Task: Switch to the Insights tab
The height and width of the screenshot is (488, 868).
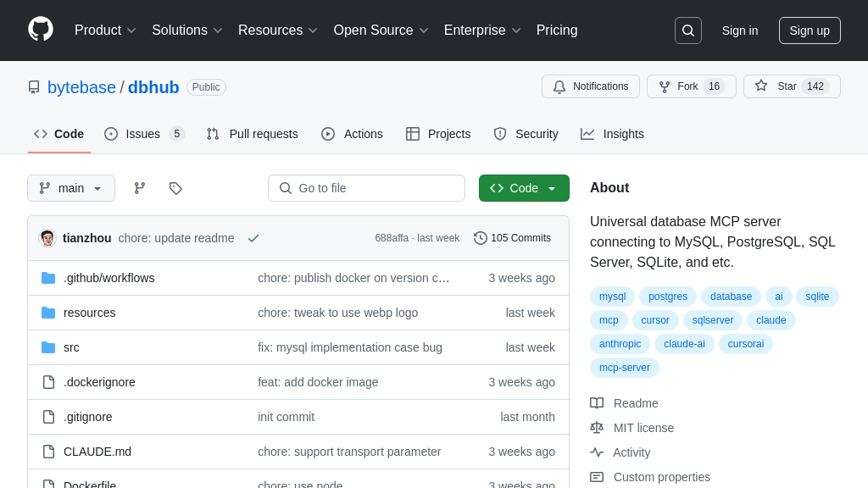Action: tap(612, 134)
